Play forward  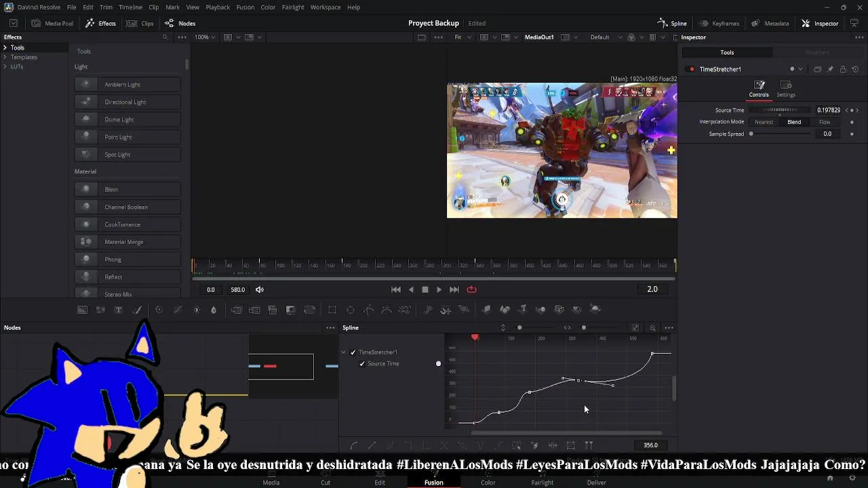[439, 289]
